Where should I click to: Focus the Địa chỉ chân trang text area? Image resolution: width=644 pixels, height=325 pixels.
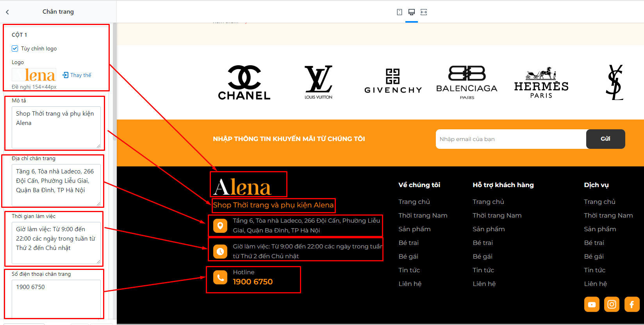56,186
